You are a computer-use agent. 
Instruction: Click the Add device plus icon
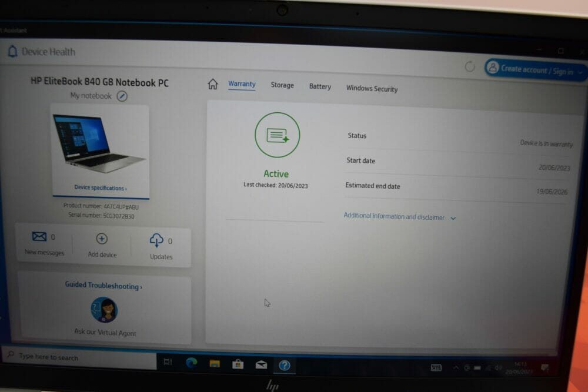(102, 239)
